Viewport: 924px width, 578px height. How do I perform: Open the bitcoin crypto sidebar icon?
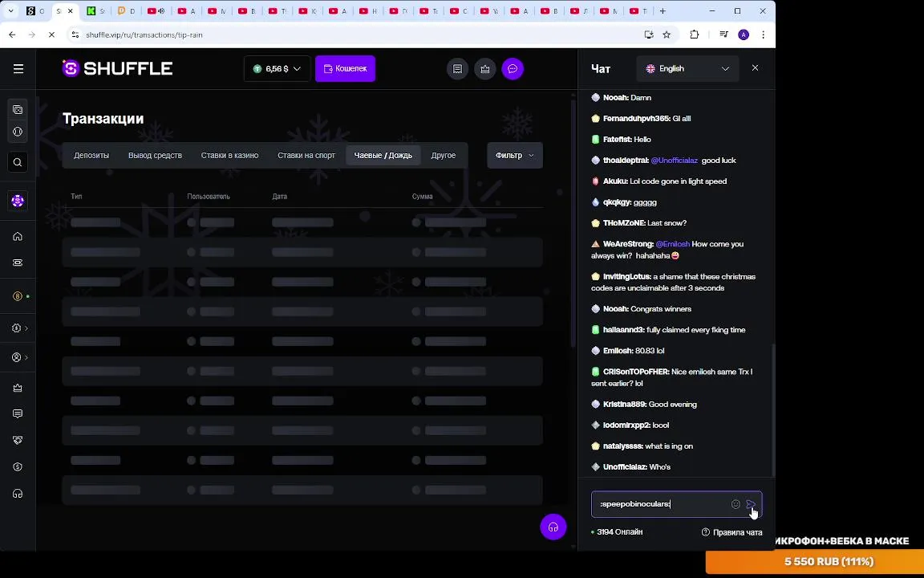point(18,296)
